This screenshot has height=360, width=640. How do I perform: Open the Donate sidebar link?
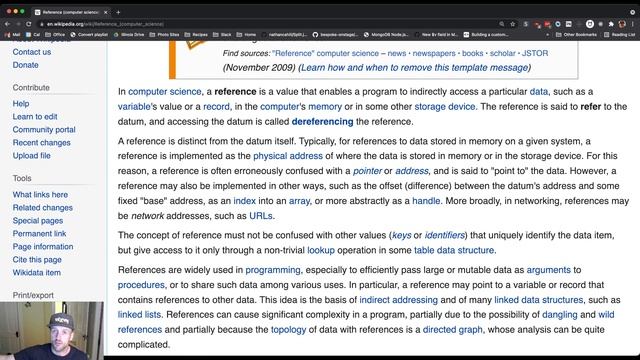[x=25, y=65]
